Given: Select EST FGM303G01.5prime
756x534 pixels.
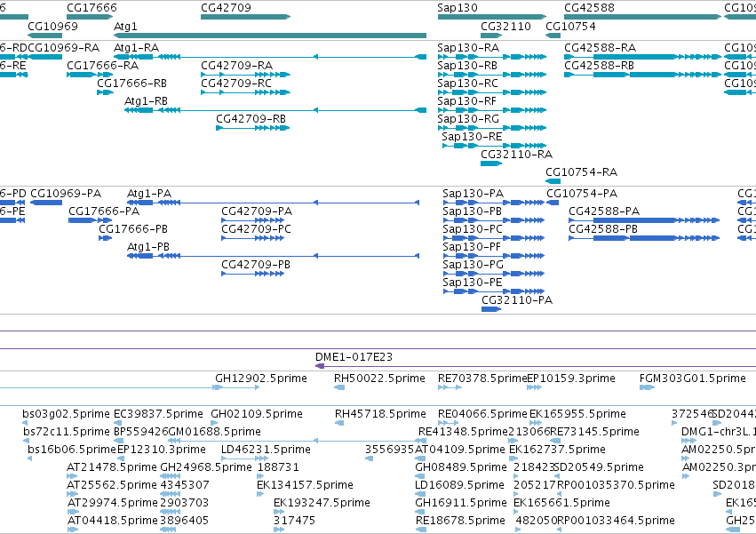Looking at the screenshot, I should coord(647,387).
